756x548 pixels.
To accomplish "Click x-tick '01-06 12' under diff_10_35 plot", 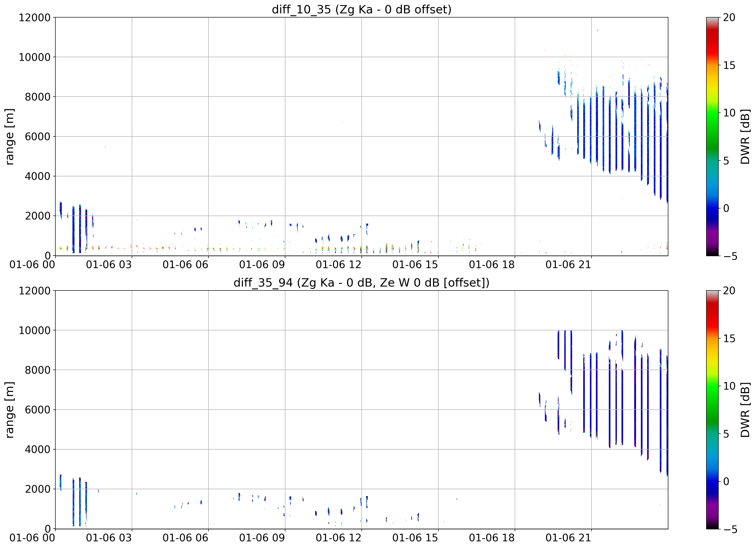I will [x=339, y=265].
